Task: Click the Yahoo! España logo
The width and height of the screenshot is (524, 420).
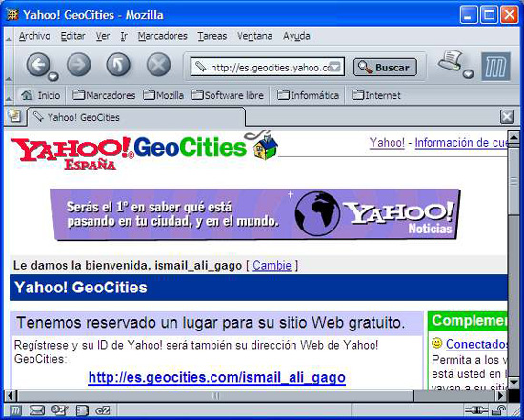Action: (x=72, y=153)
